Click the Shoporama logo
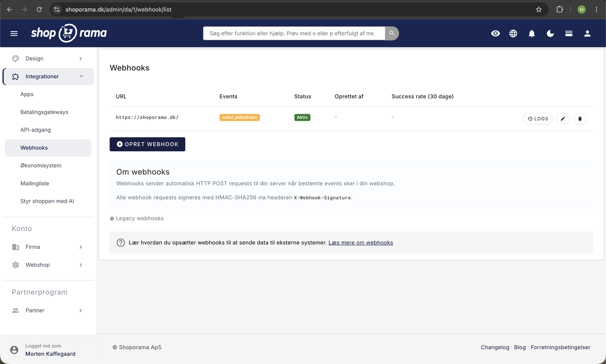Viewport: 606px width, 364px height. 69,33
